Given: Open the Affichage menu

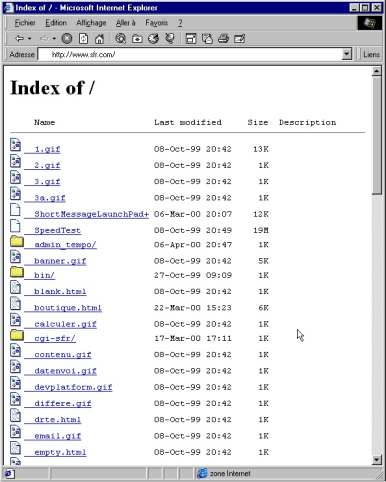Looking at the screenshot, I should click(x=91, y=23).
